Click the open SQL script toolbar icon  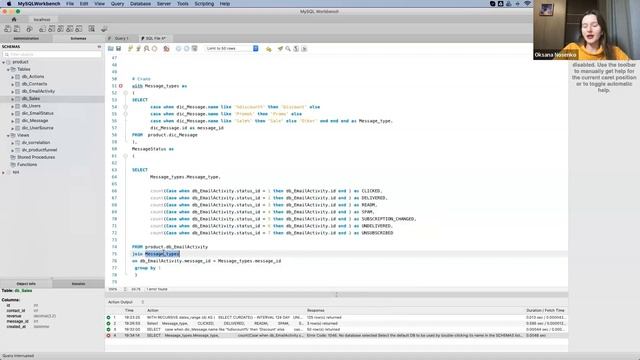[x=17, y=29]
